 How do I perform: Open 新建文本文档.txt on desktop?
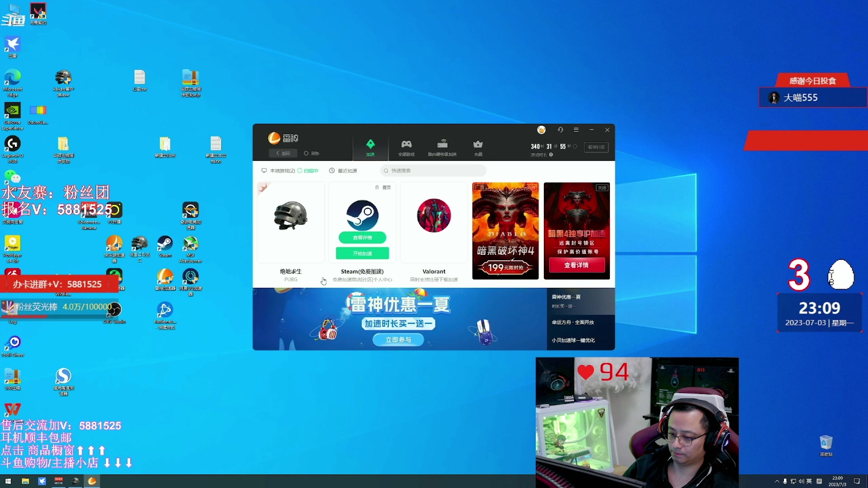pos(216,150)
